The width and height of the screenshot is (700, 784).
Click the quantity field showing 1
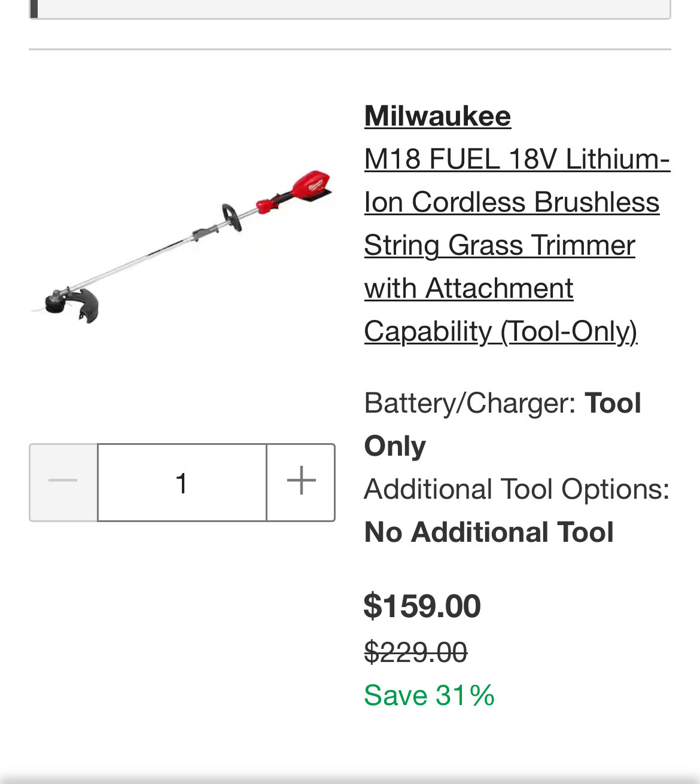(182, 482)
